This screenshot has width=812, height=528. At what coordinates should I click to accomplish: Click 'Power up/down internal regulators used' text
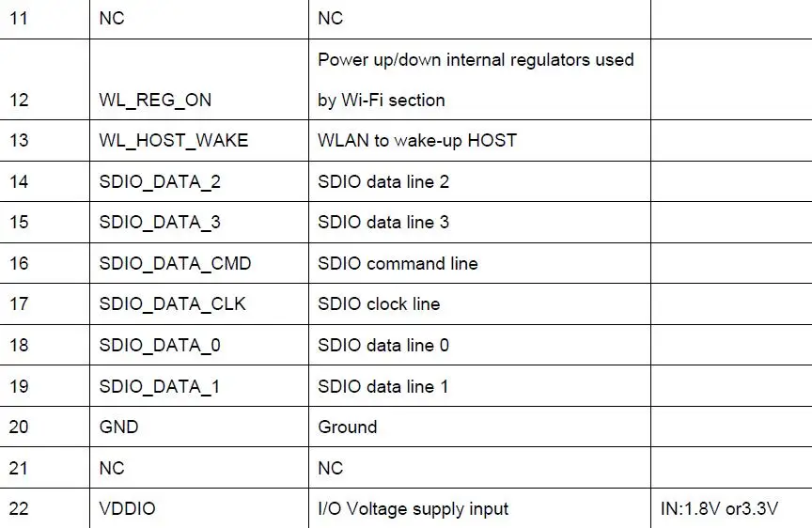476,60
